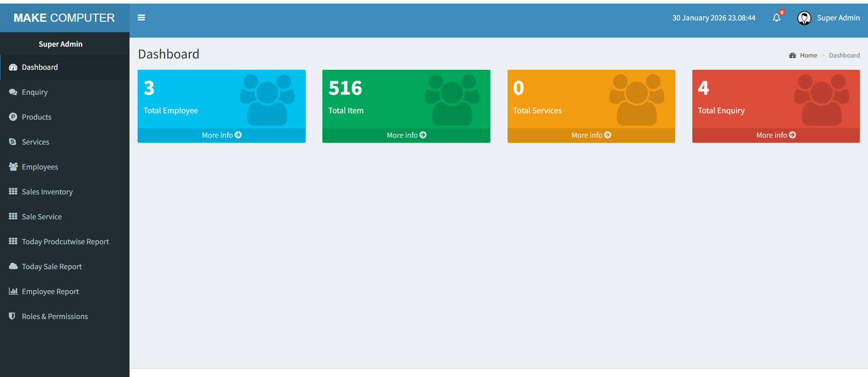Click More info on Total Employee card

pos(221,135)
